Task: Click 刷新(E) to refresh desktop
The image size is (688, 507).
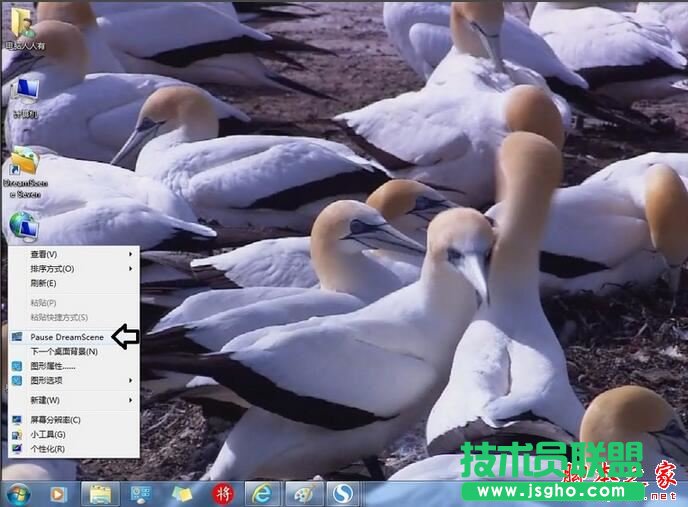Action: [x=43, y=283]
